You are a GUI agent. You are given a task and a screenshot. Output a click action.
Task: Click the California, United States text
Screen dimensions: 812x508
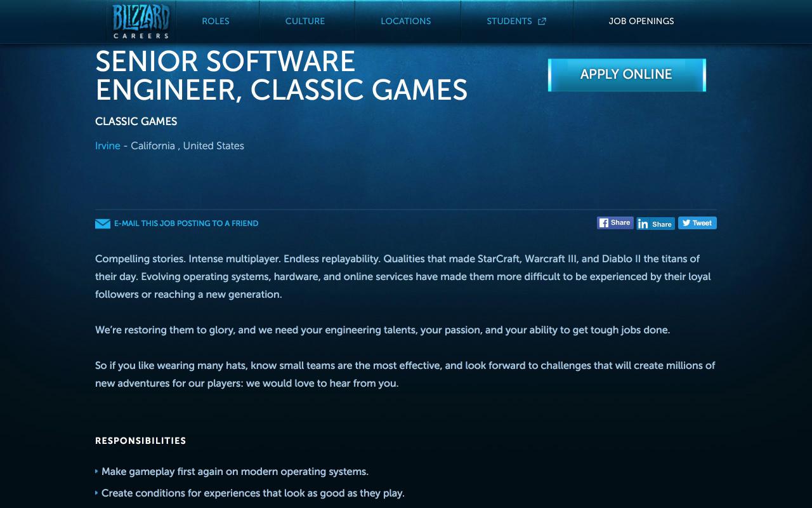coord(187,145)
